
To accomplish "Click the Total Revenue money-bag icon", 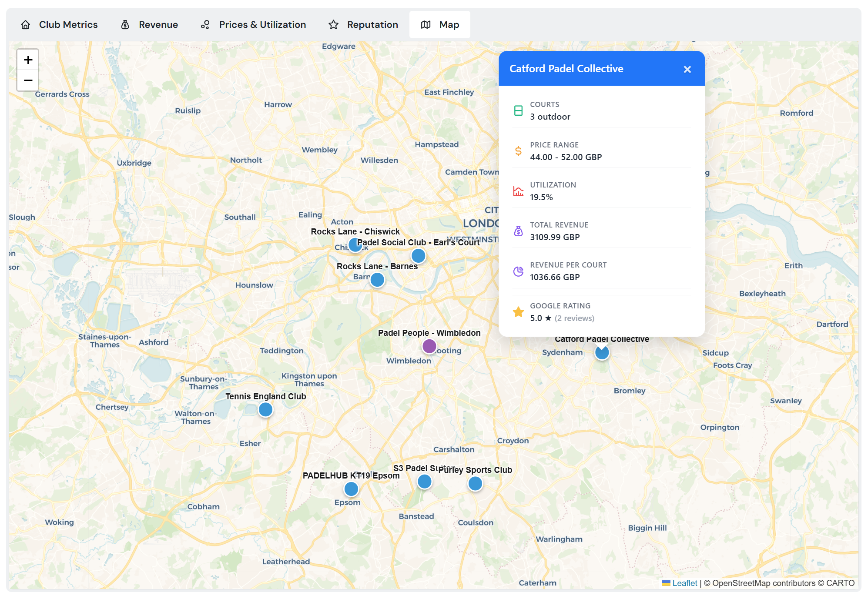I will coord(518,231).
